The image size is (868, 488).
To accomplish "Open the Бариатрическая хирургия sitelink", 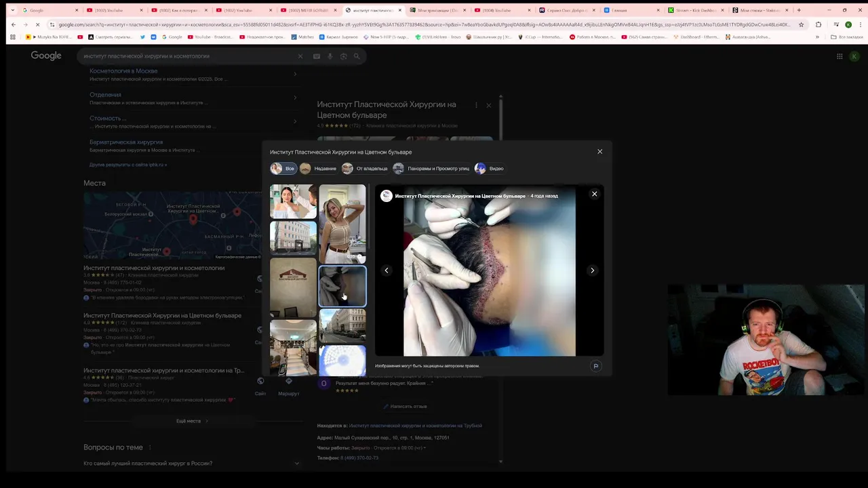I will pos(126,142).
